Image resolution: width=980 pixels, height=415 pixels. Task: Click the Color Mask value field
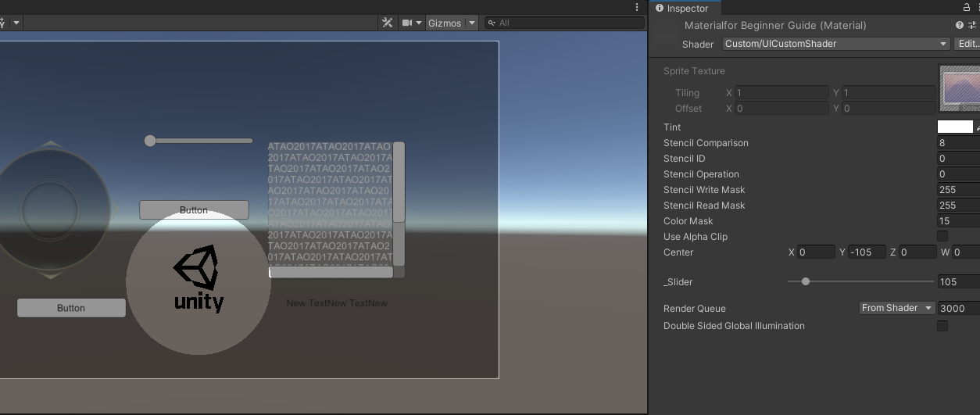pos(958,221)
